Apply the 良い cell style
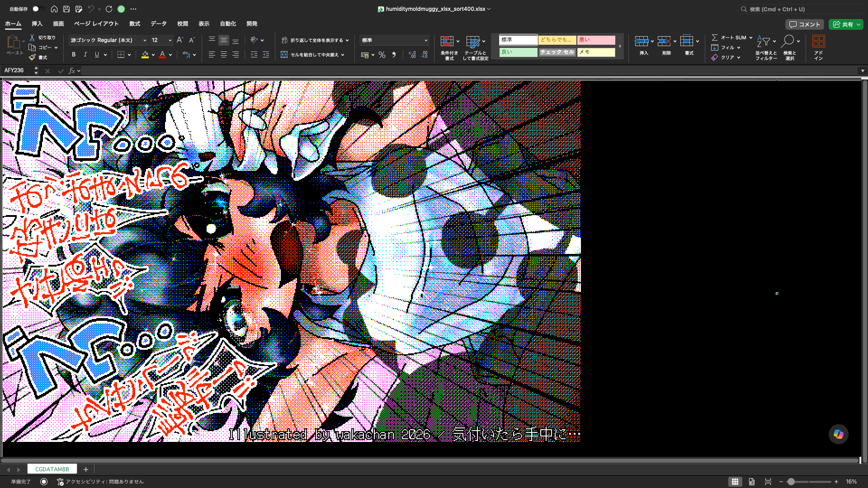 (x=519, y=52)
